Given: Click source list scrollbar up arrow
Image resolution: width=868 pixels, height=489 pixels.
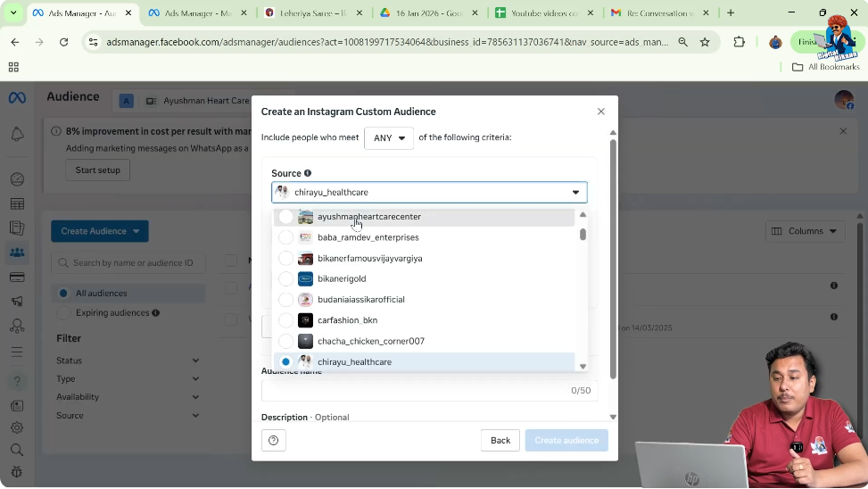Looking at the screenshot, I should 583,215.
